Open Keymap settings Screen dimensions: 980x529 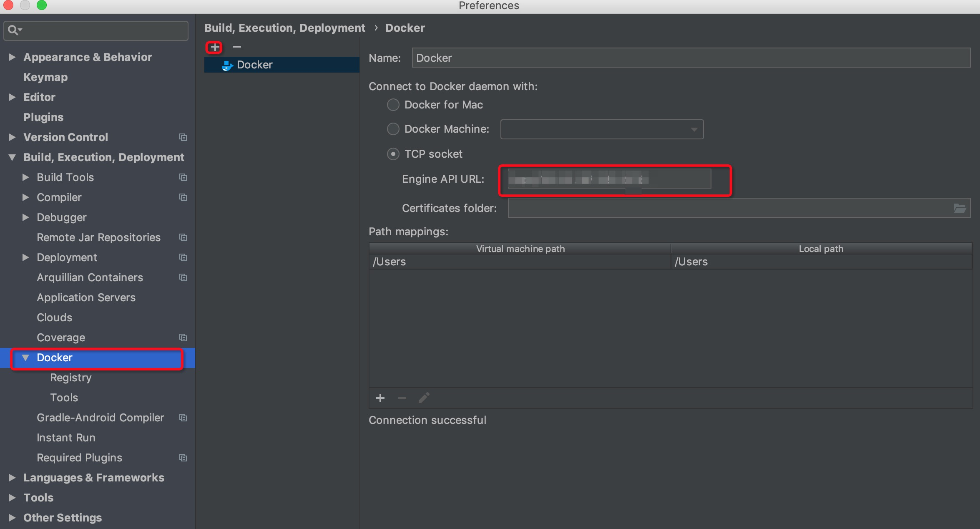click(45, 77)
